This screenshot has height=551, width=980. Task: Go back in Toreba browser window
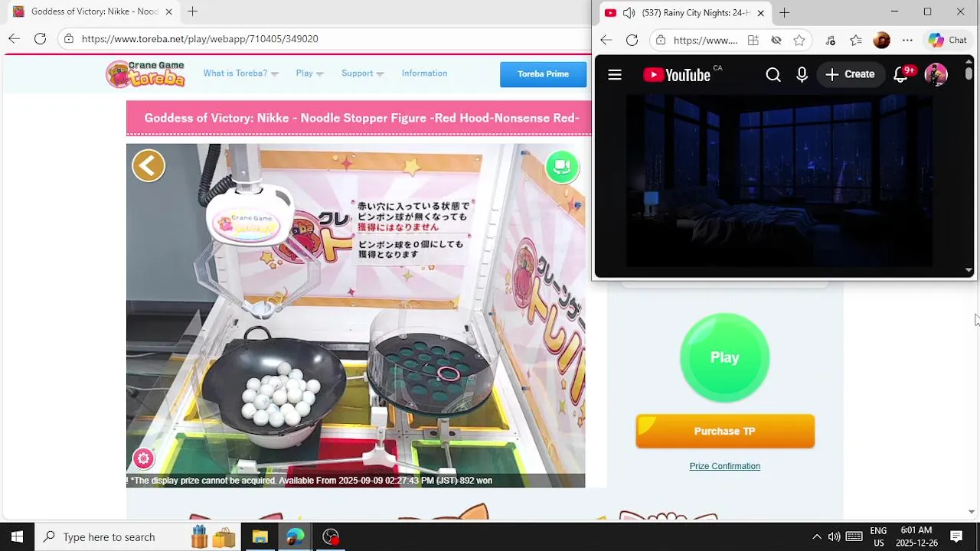pos(14,38)
